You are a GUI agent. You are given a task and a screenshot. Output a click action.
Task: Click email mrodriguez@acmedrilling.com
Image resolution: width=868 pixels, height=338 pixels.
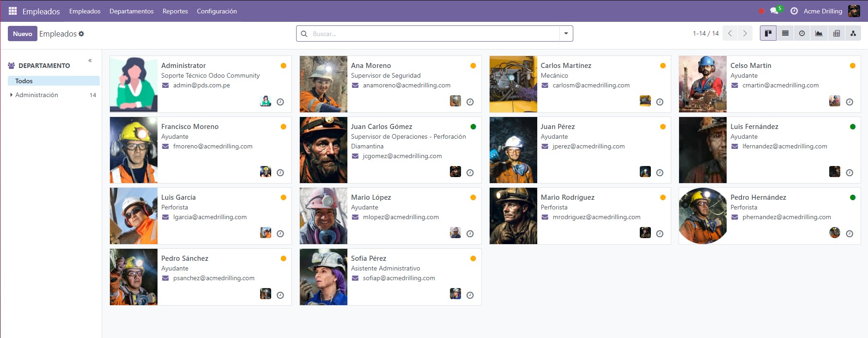596,217
